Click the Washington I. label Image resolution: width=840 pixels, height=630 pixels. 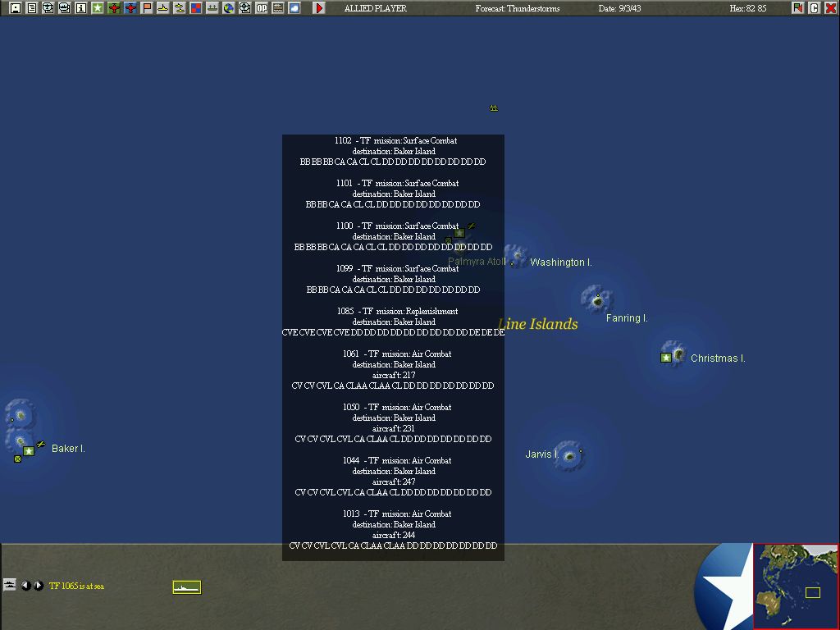point(561,262)
